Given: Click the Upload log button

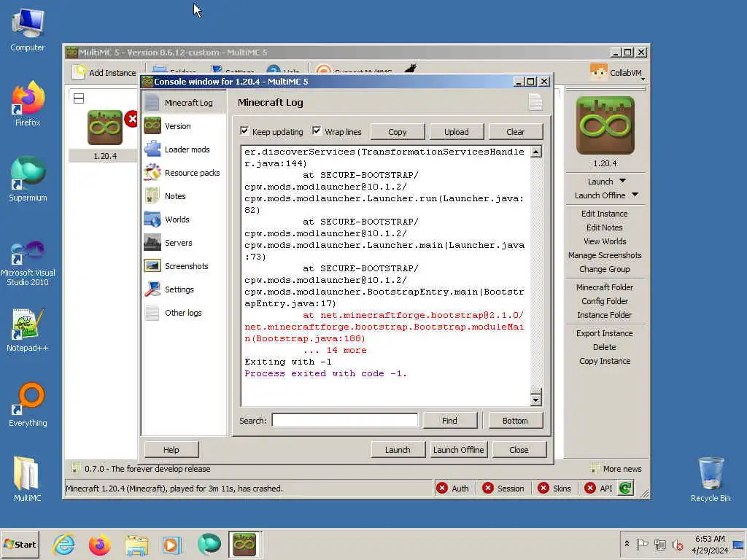Looking at the screenshot, I should coord(457,132).
